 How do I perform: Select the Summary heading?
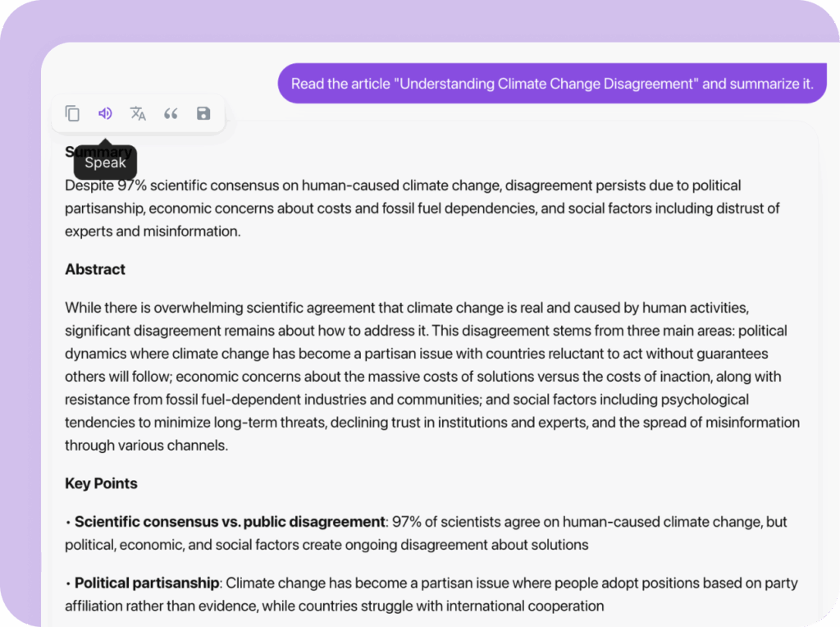[98, 152]
